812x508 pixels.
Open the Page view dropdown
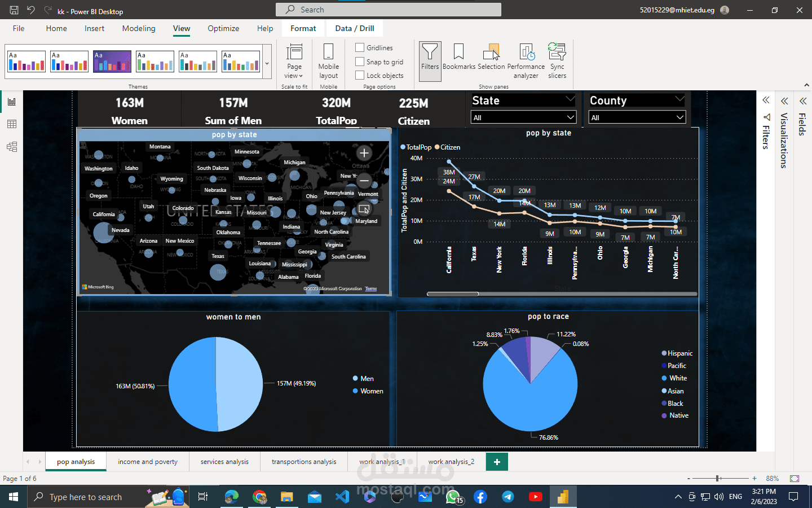coord(294,61)
